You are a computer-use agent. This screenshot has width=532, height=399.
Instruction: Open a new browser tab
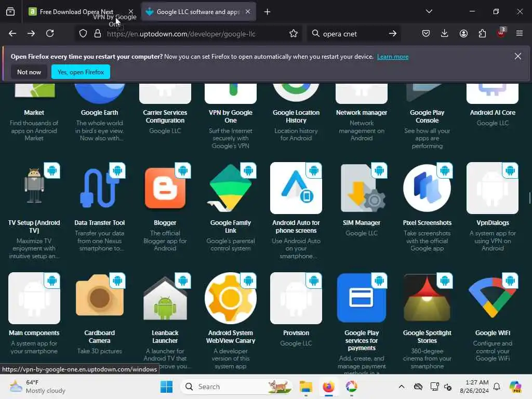coord(268,12)
